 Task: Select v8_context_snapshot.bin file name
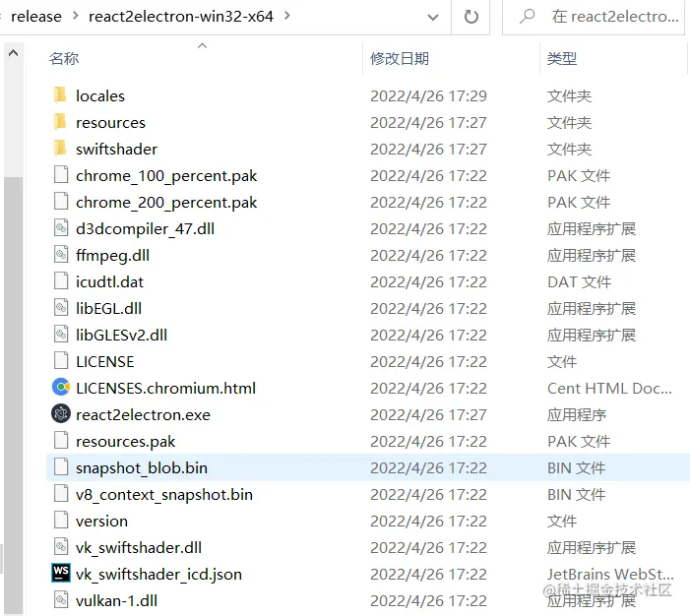coord(164,495)
